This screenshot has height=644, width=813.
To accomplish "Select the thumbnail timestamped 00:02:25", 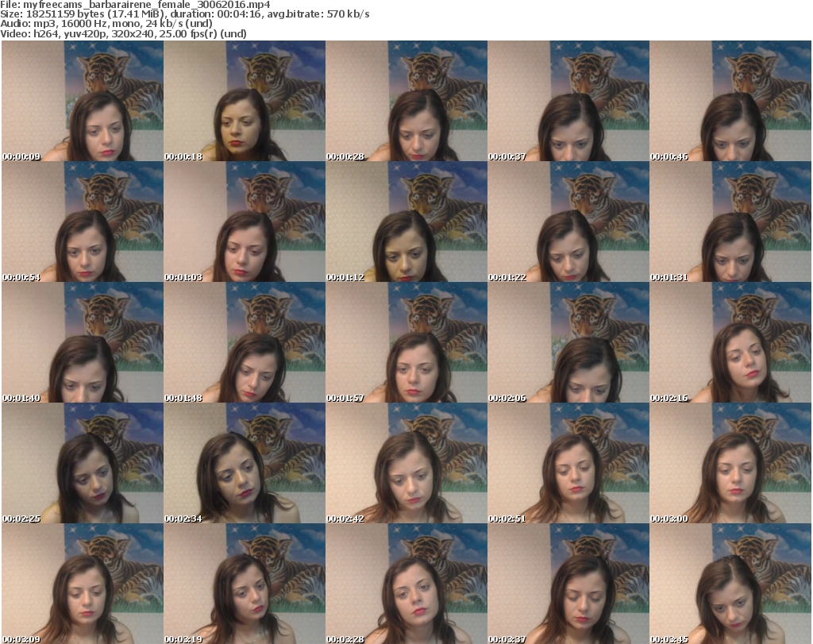I will pos(83,463).
